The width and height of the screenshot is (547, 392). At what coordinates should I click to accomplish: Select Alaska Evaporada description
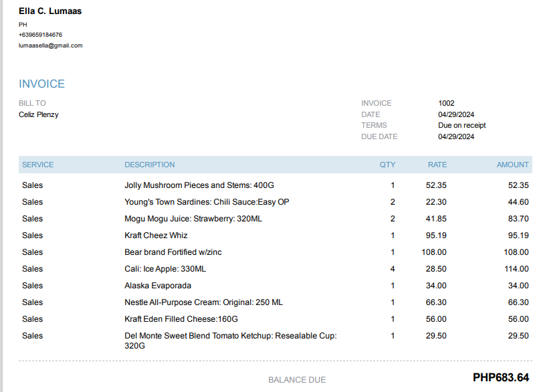tap(158, 286)
